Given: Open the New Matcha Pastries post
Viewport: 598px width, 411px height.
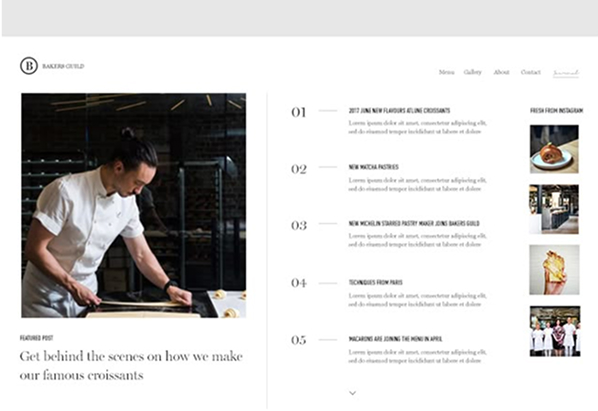Looking at the screenshot, I should [373, 167].
